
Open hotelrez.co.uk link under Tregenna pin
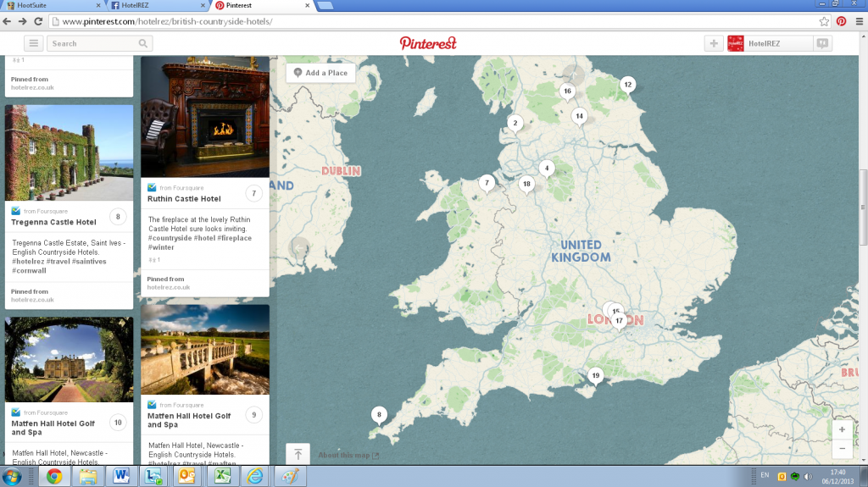coord(33,300)
